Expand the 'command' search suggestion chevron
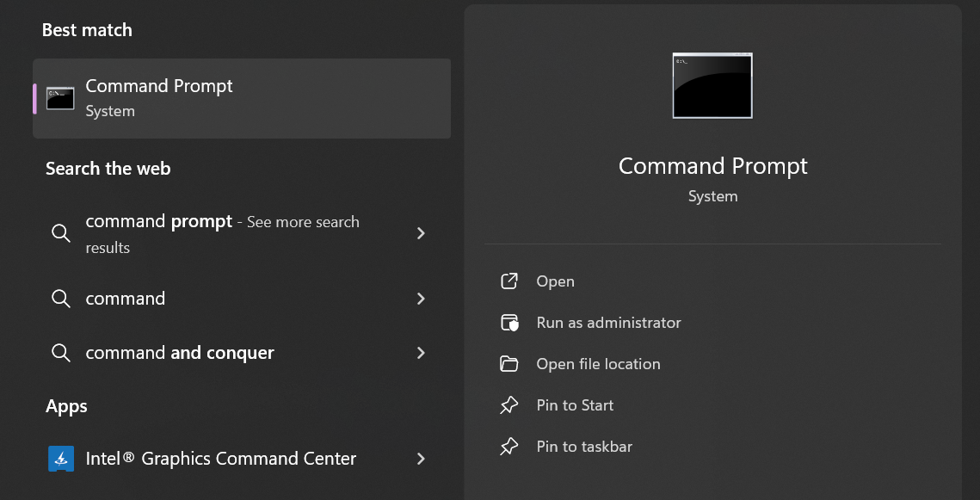The width and height of the screenshot is (980, 500). click(421, 299)
